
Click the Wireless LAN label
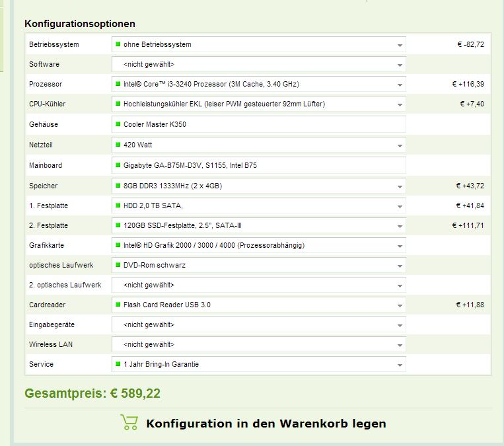point(51,344)
